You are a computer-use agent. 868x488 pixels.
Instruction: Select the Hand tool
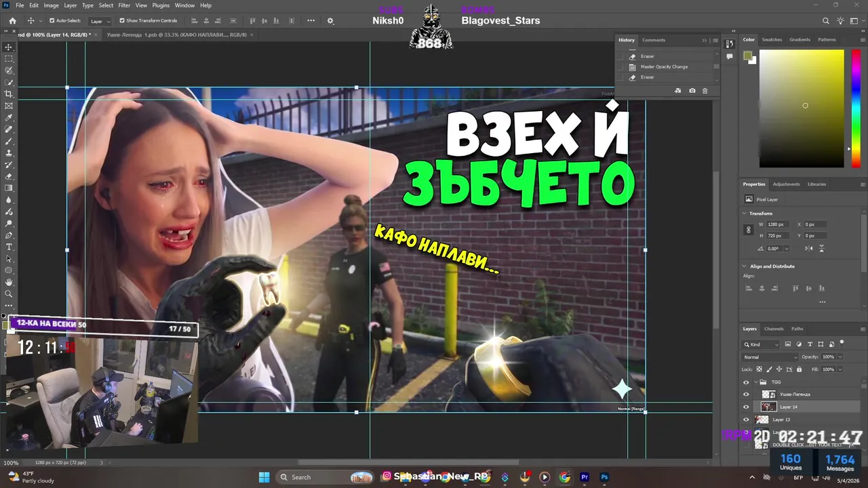(x=9, y=282)
